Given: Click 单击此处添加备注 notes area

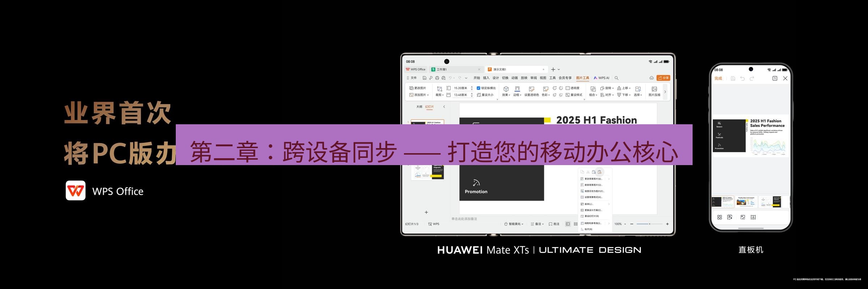Looking at the screenshot, I should [464, 219].
